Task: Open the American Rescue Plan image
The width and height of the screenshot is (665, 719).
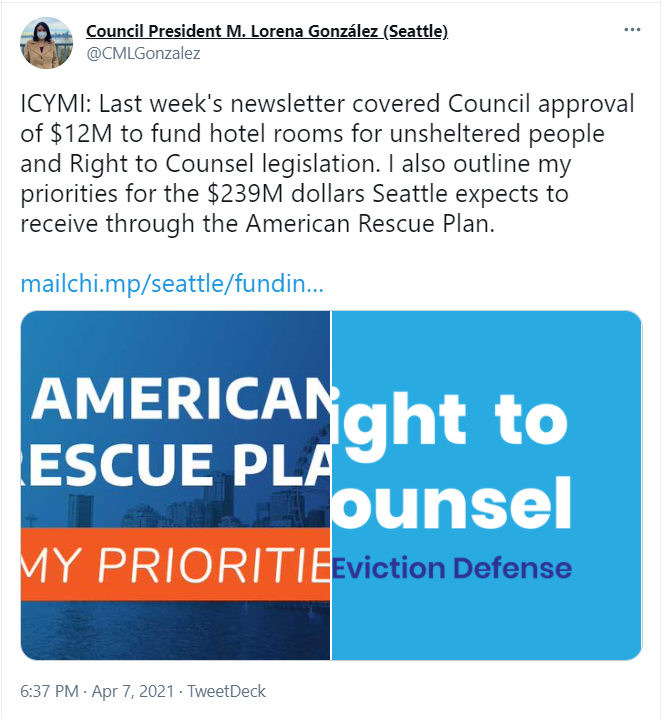Action: (175, 485)
